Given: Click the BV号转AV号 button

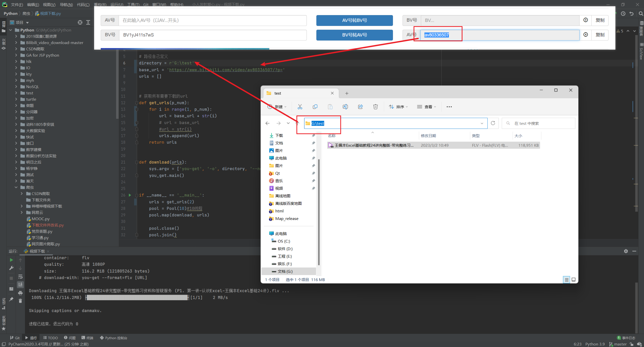Looking at the screenshot, I should [354, 35].
